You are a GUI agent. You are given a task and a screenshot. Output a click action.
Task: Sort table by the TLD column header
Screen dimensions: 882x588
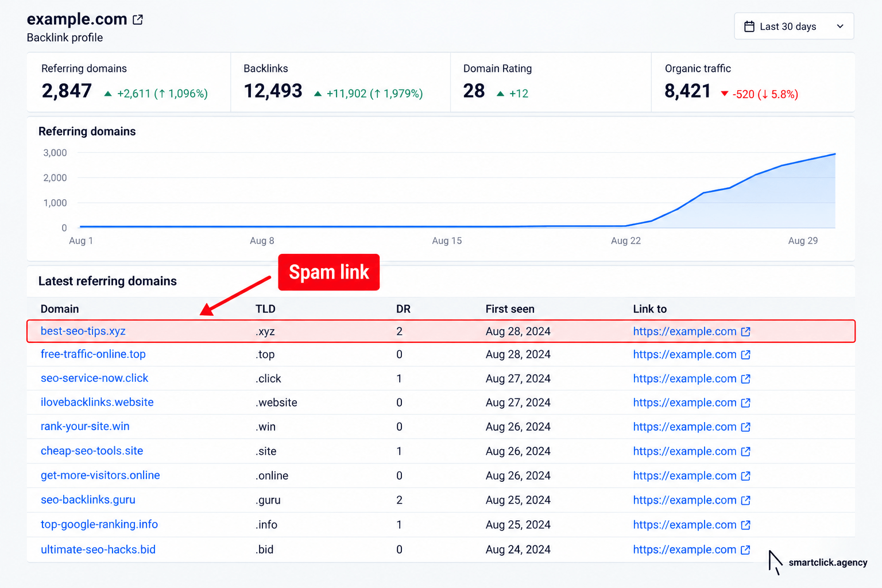point(265,309)
